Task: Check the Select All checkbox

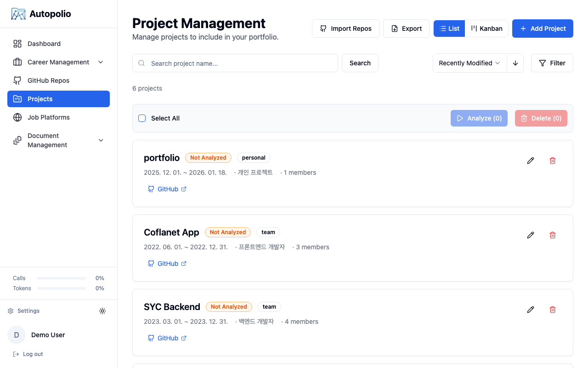Action: coord(142,118)
